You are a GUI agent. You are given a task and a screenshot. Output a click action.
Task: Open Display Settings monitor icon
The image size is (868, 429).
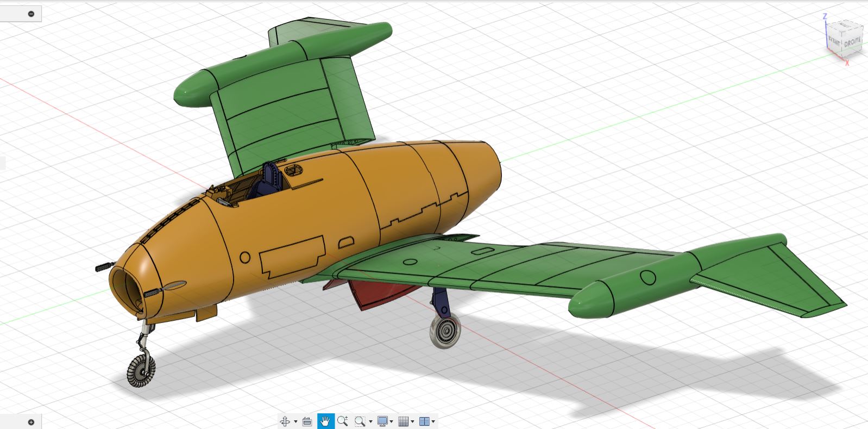383,421
